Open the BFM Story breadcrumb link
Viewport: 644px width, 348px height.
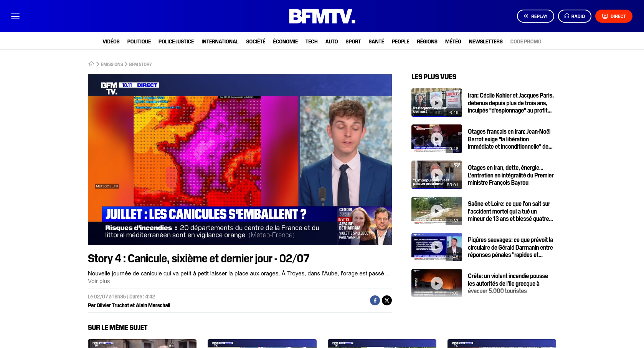pos(140,65)
